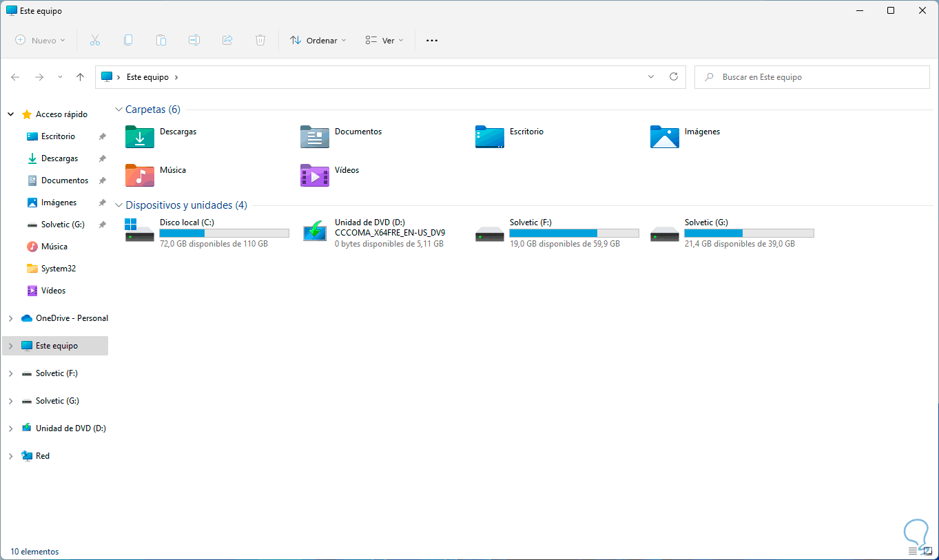Refresh the Este equipo view

[x=674, y=77]
